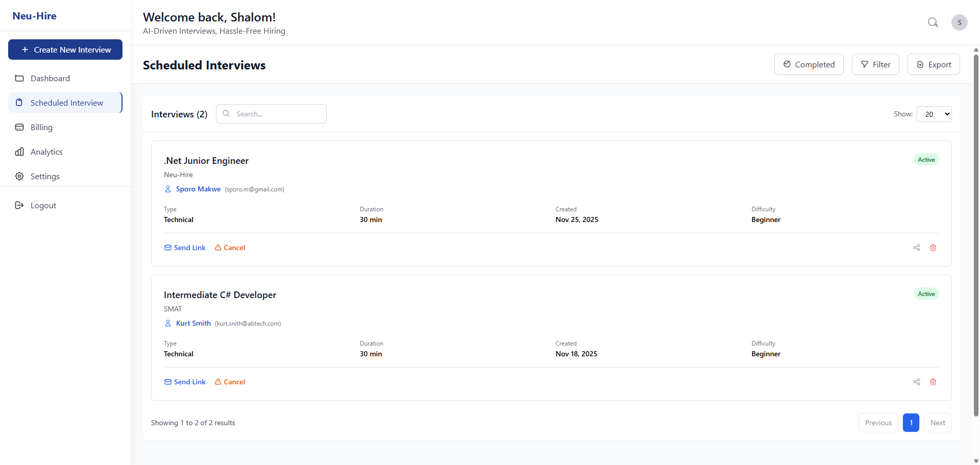Open the Filter options
Screen dimensions: 980x465
pos(875,64)
